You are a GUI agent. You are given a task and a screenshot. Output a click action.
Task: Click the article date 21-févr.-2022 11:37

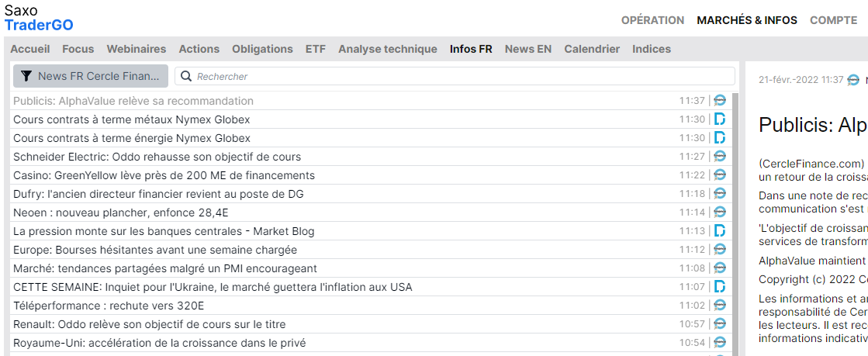point(801,80)
